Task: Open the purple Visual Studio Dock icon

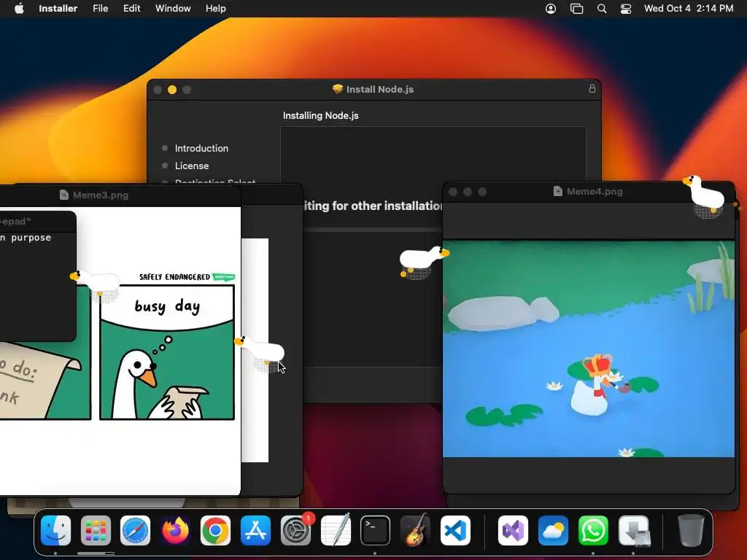Action: (513, 531)
